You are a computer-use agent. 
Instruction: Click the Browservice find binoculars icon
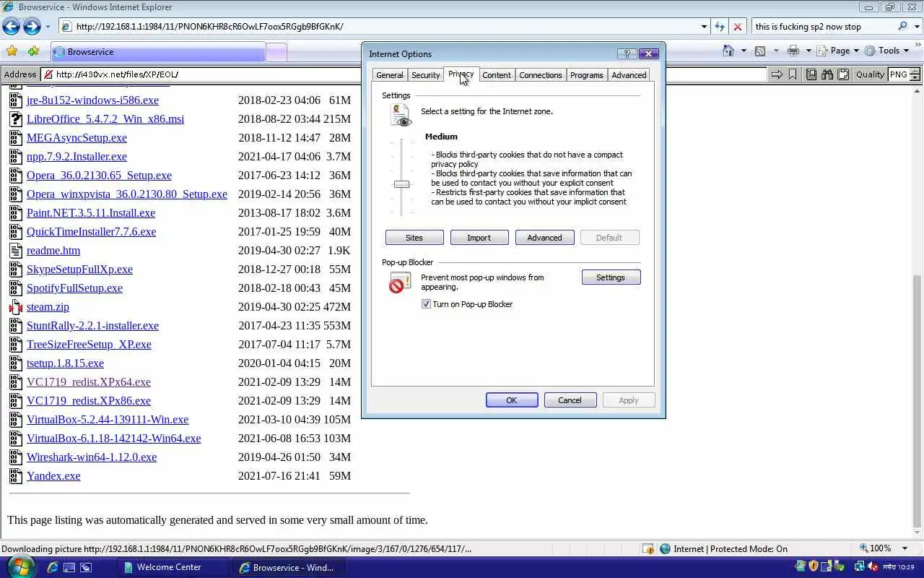click(827, 74)
